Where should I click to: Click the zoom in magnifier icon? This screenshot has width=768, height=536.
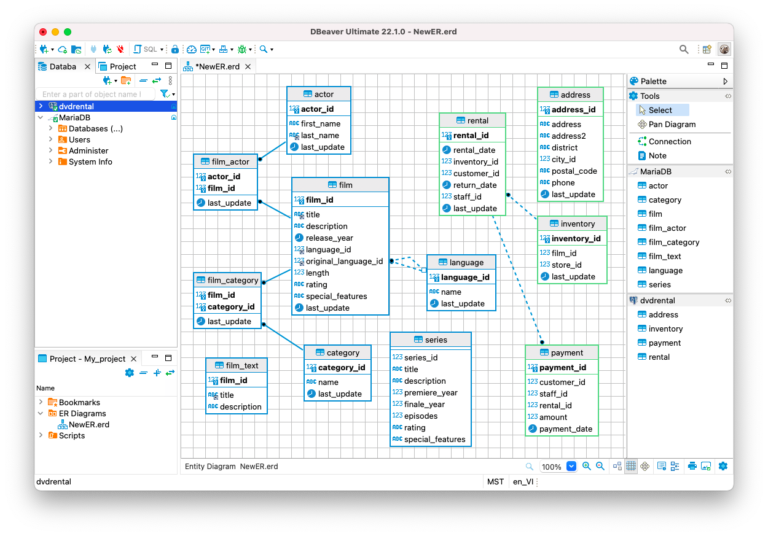pyautogui.click(x=586, y=466)
